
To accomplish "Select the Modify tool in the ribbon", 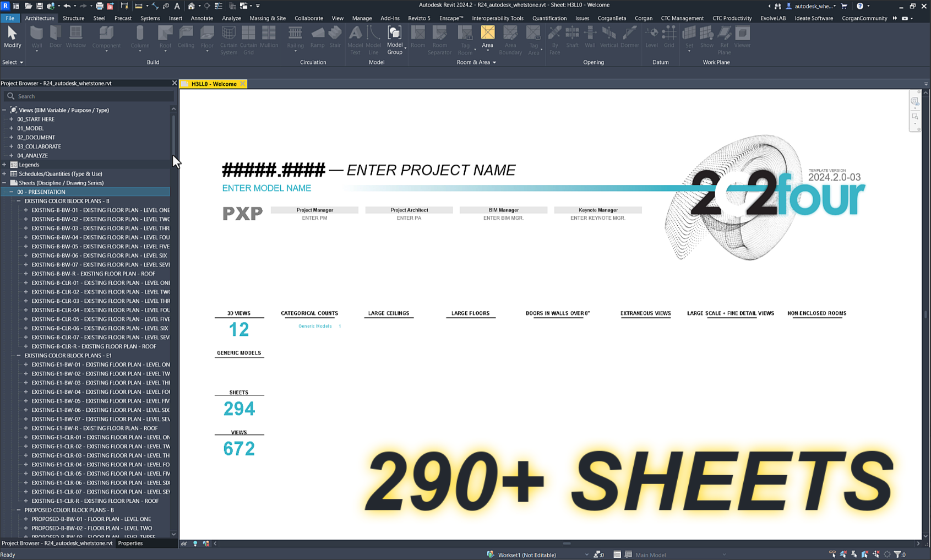I will tap(12, 37).
